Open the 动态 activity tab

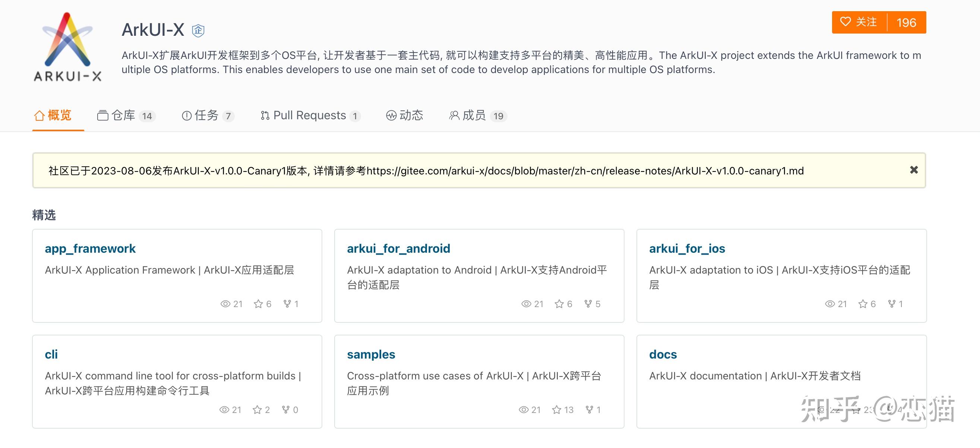point(404,115)
